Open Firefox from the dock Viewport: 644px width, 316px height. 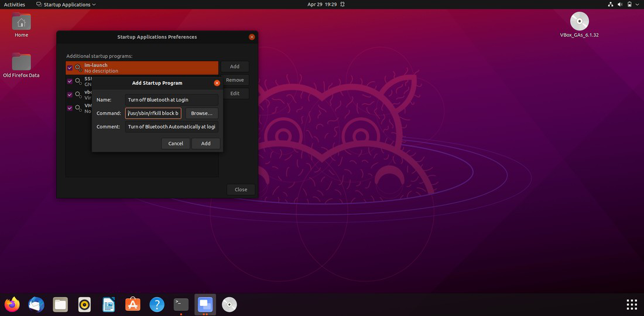[12, 304]
